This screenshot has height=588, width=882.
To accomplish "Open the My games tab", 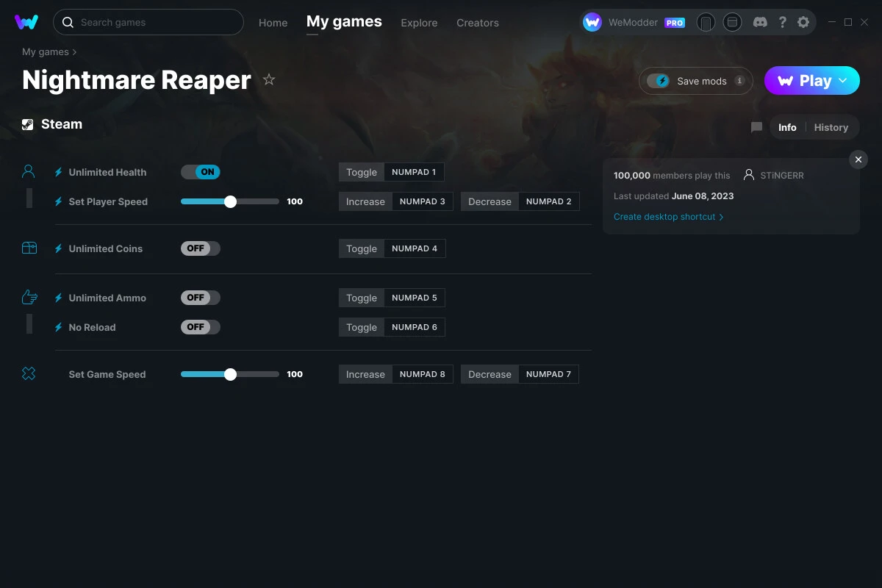I will 344,21.
